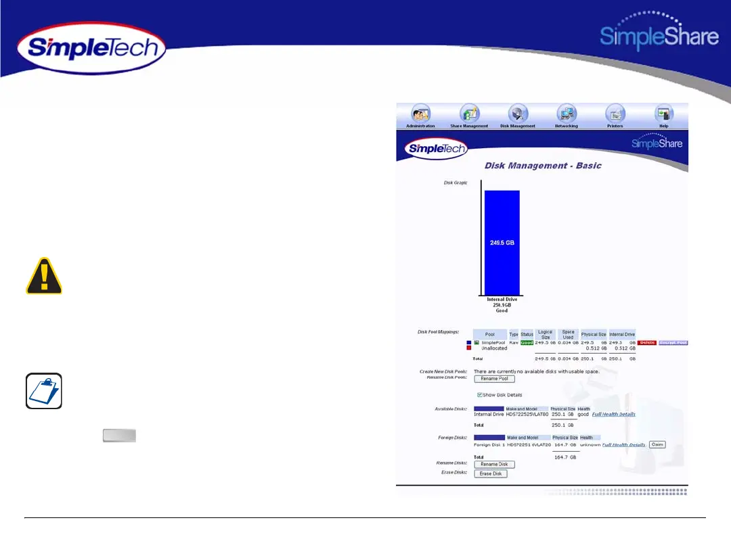Click the Erase Disk button
731x560 pixels.
491,474
